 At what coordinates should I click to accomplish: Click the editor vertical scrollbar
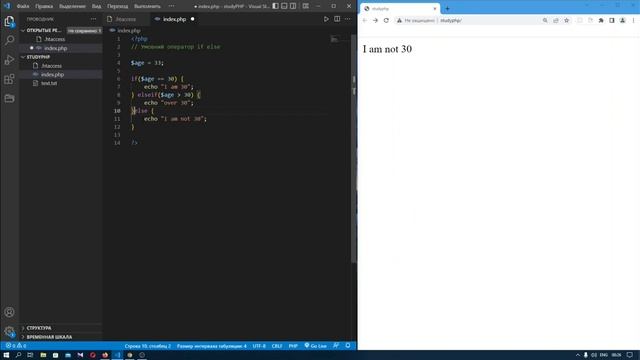click(x=353, y=149)
